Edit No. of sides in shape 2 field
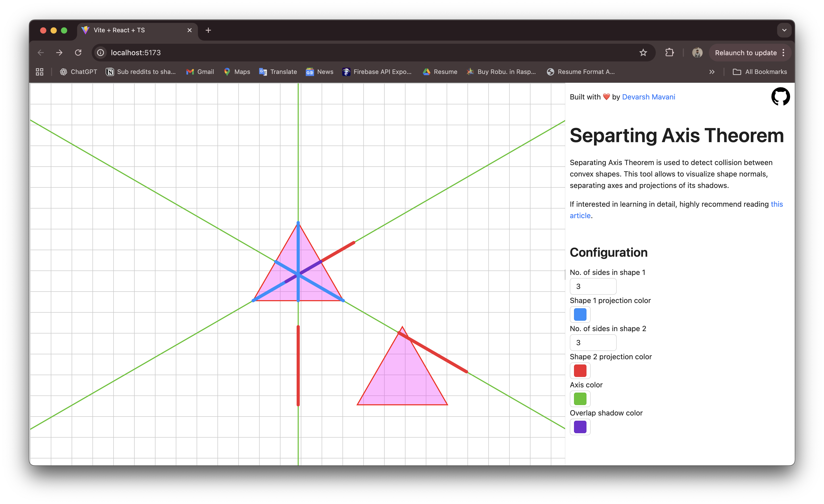The width and height of the screenshot is (824, 504). [593, 343]
